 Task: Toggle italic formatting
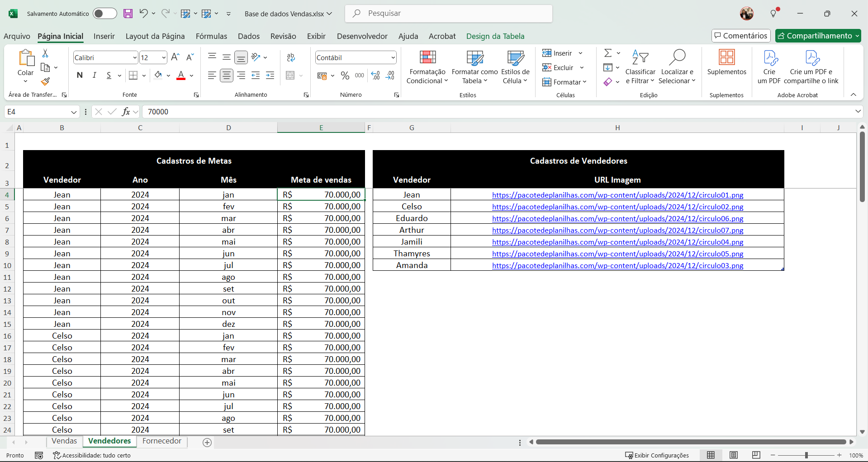(94, 75)
